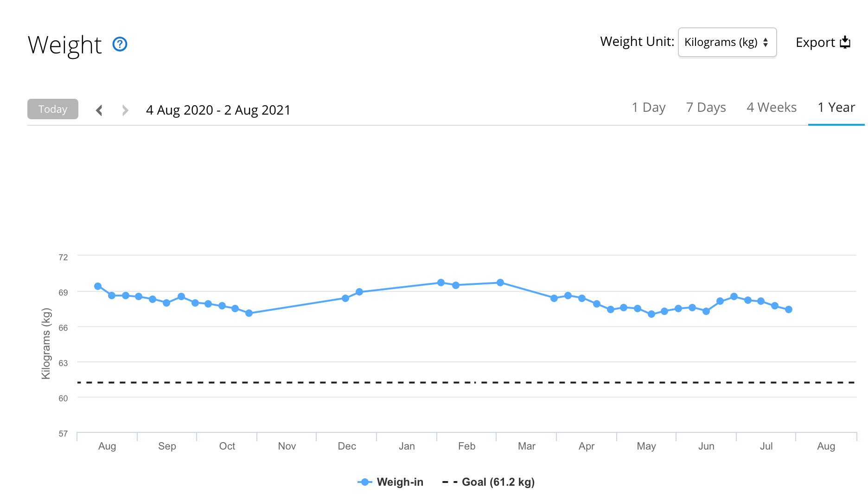Select the 1 Year tab
The image size is (868, 495).
point(836,108)
